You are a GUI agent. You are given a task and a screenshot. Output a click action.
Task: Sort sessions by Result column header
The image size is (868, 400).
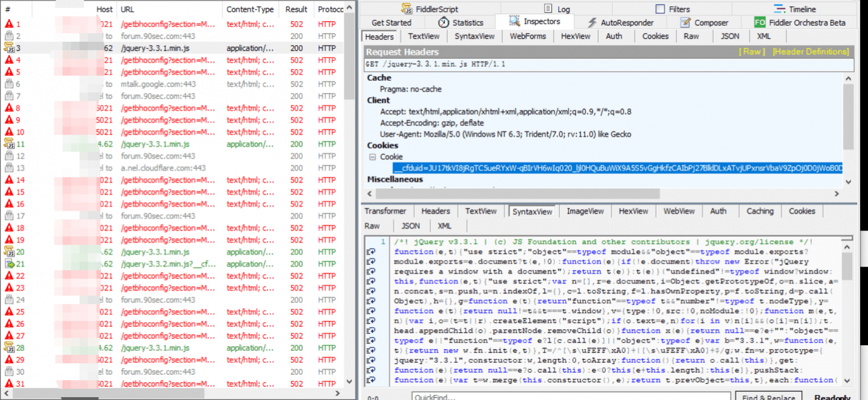(296, 10)
